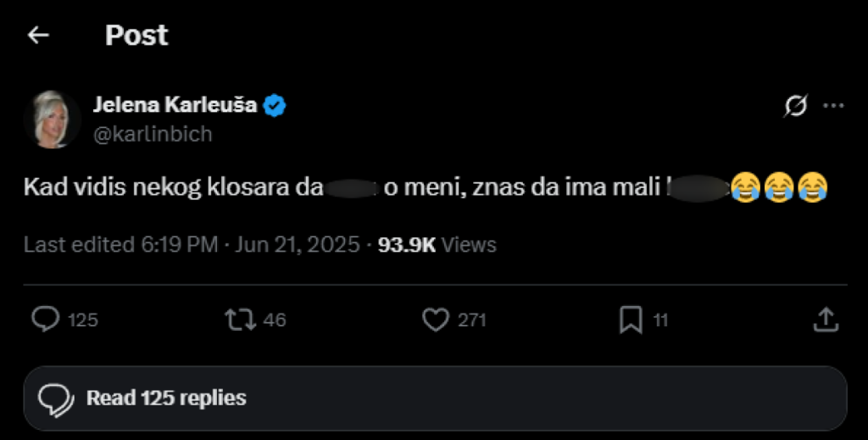Click the 271 likes count
The width and height of the screenshot is (868, 440).
(471, 320)
